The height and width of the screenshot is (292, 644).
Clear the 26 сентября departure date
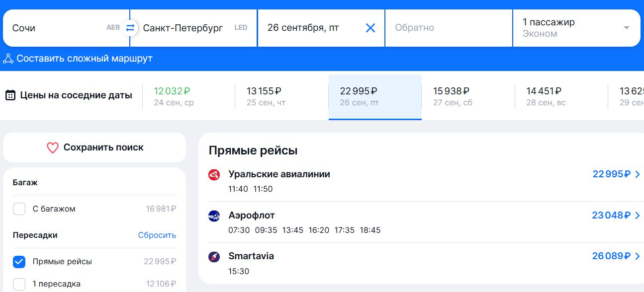click(x=370, y=28)
